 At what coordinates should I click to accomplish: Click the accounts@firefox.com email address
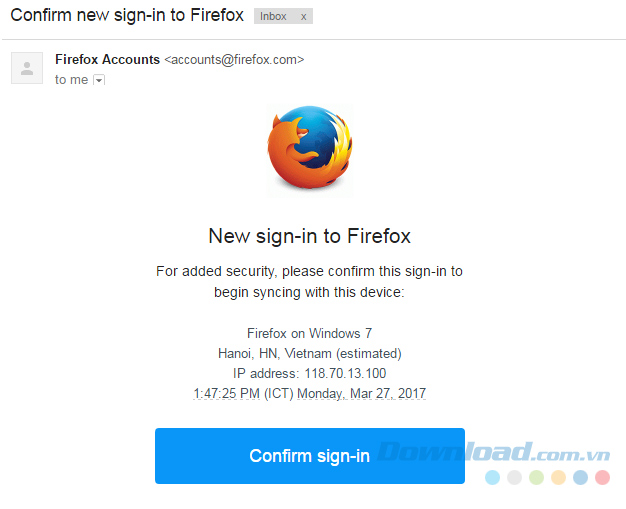234,59
